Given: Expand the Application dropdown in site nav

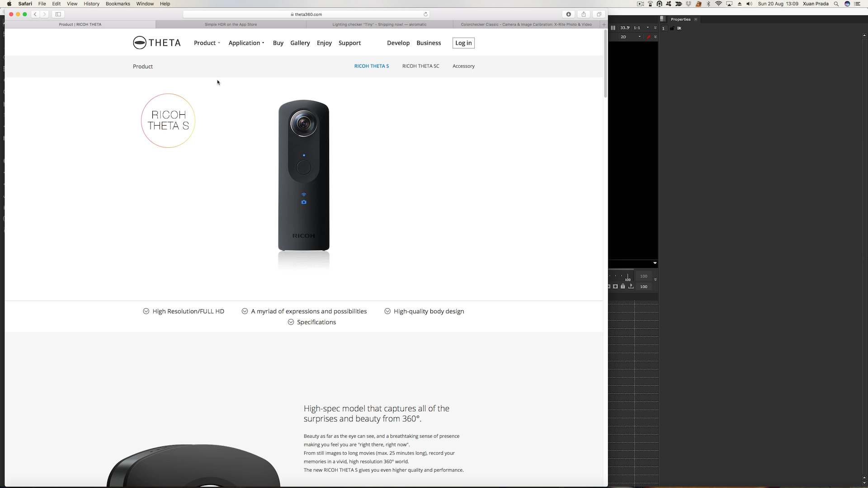Looking at the screenshot, I should point(246,43).
